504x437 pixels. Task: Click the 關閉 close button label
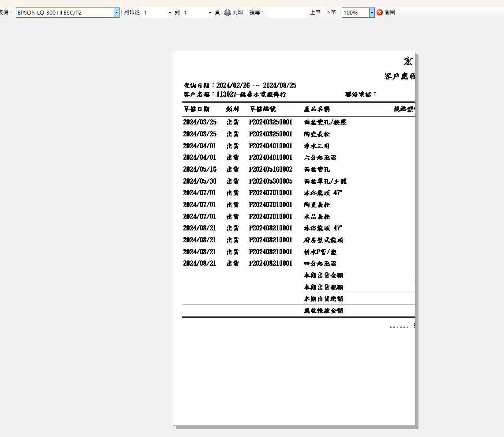389,12
